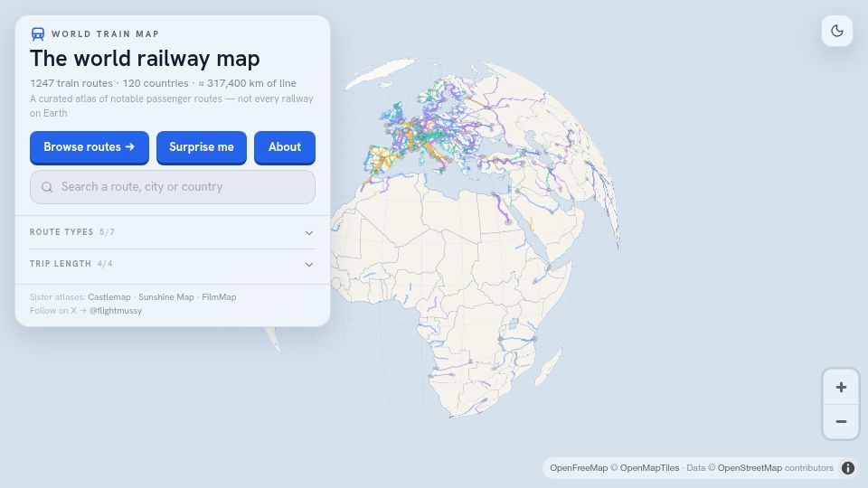868x488 pixels.
Task: Open the Castlemap sister atlas link
Action: [x=109, y=297]
